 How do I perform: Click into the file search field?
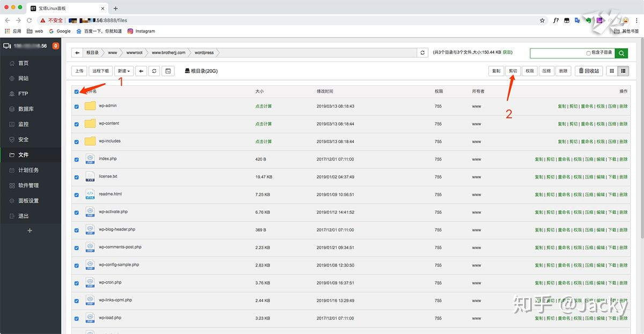(x=558, y=53)
